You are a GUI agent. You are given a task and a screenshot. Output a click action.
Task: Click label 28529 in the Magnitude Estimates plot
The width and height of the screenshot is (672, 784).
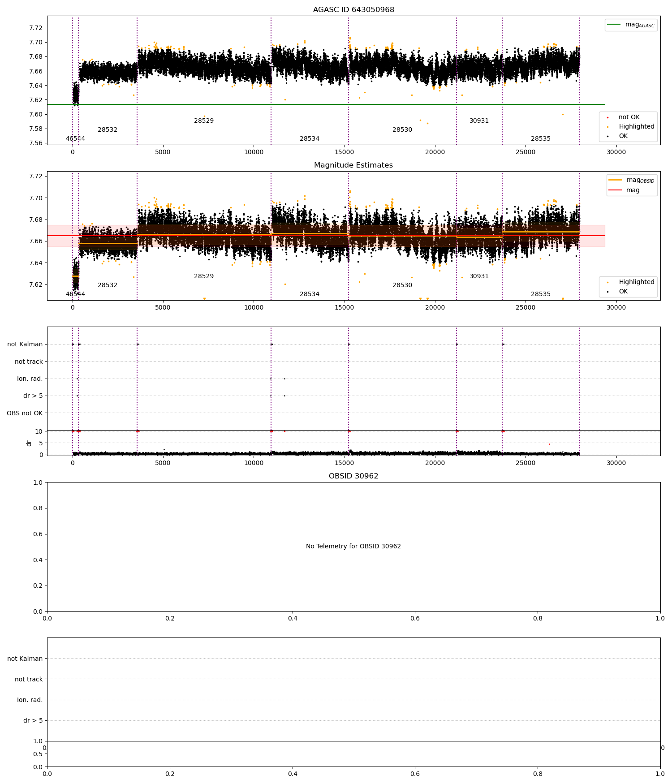coord(204,276)
